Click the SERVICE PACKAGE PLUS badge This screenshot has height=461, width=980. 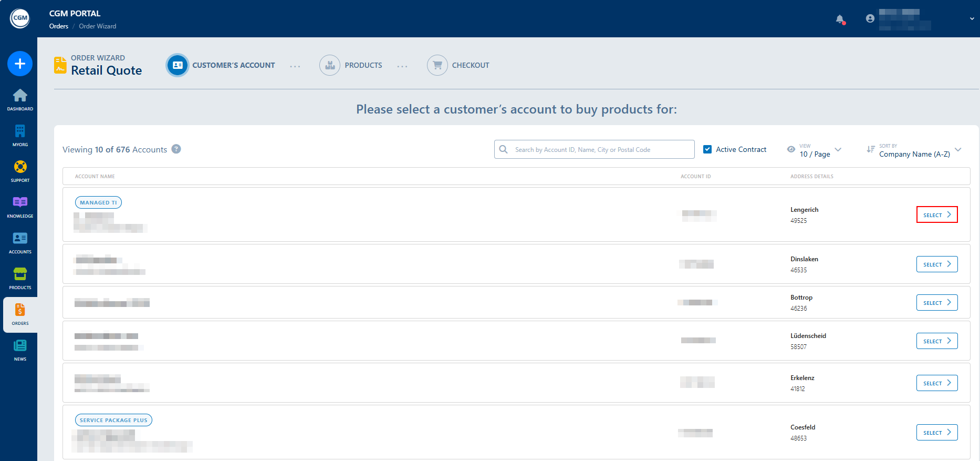(x=113, y=420)
